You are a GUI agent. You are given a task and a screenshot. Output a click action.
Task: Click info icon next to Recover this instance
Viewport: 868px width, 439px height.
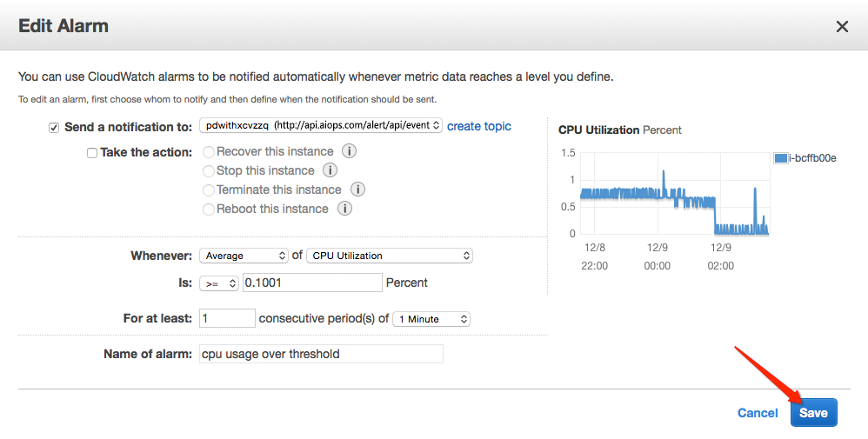pos(349,151)
